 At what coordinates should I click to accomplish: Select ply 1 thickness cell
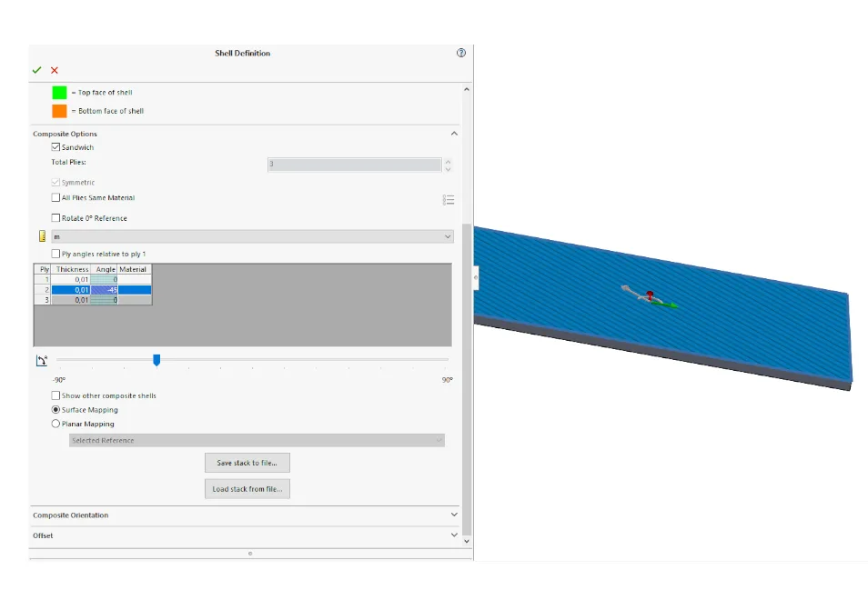coord(71,280)
